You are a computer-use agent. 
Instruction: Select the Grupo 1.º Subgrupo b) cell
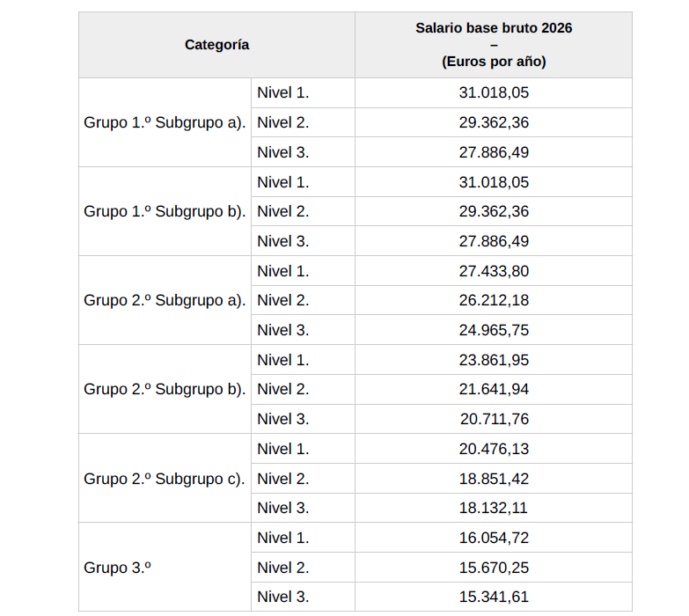pos(165,211)
